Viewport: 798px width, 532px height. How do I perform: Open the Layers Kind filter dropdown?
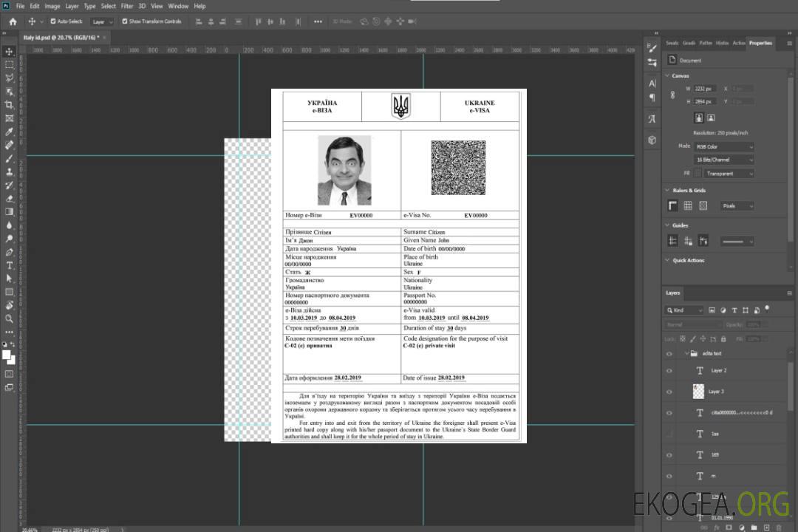click(684, 310)
